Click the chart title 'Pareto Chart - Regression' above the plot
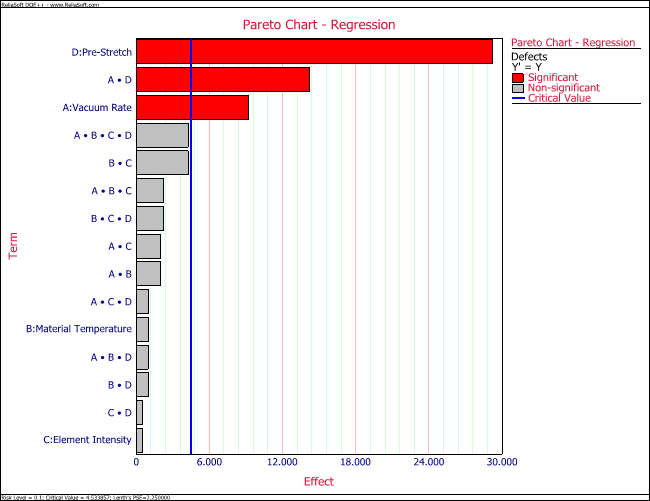The width and height of the screenshot is (650, 501). pos(319,25)
